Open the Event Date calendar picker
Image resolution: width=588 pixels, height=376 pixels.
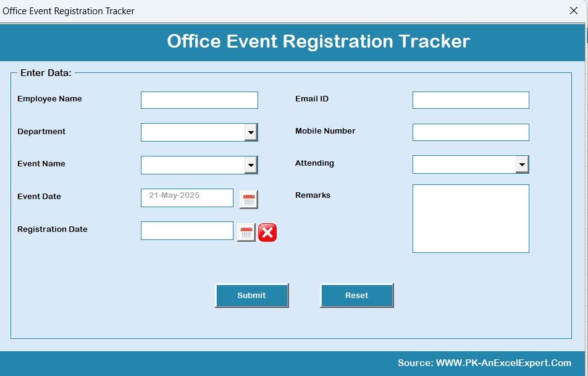pos(248,199)
